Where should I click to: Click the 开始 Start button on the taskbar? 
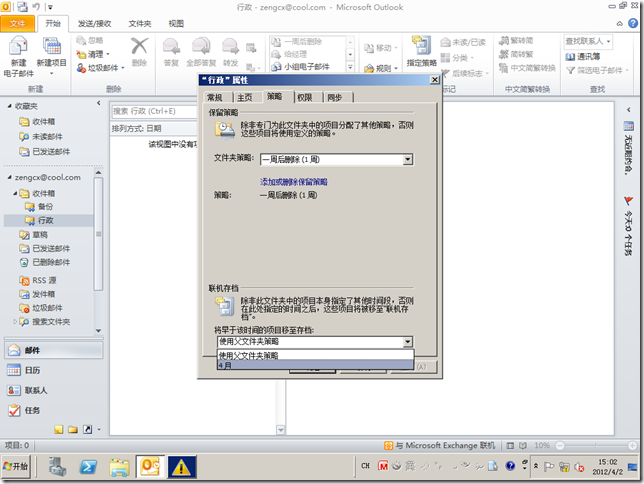coord(17,466)
